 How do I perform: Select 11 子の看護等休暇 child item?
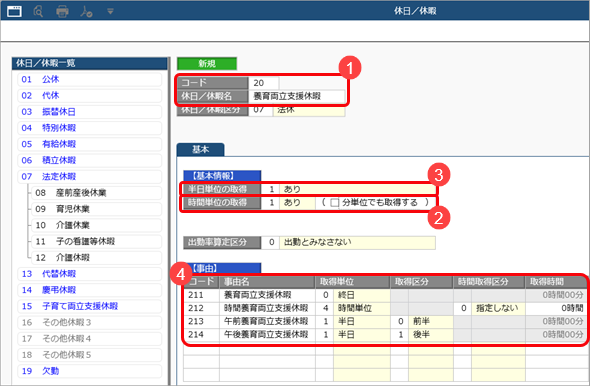coord(96,241)
